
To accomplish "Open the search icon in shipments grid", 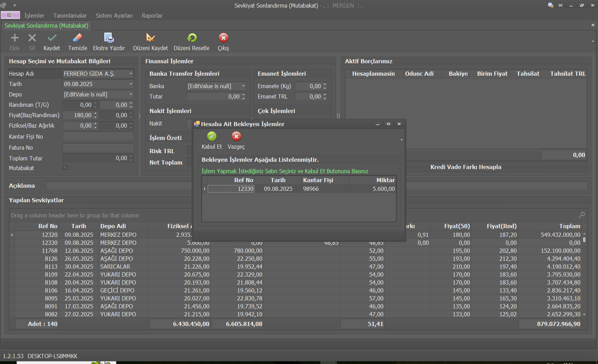I will click(x=581, y=215).
